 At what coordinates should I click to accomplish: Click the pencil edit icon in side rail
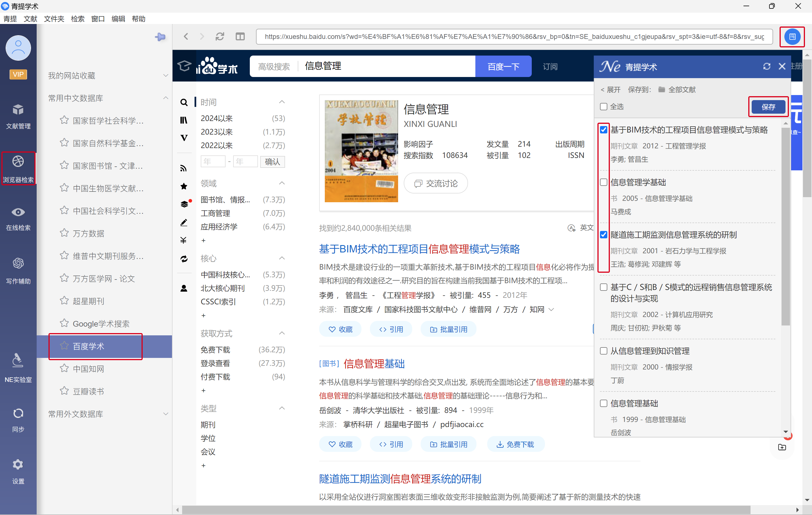point(184,223)
